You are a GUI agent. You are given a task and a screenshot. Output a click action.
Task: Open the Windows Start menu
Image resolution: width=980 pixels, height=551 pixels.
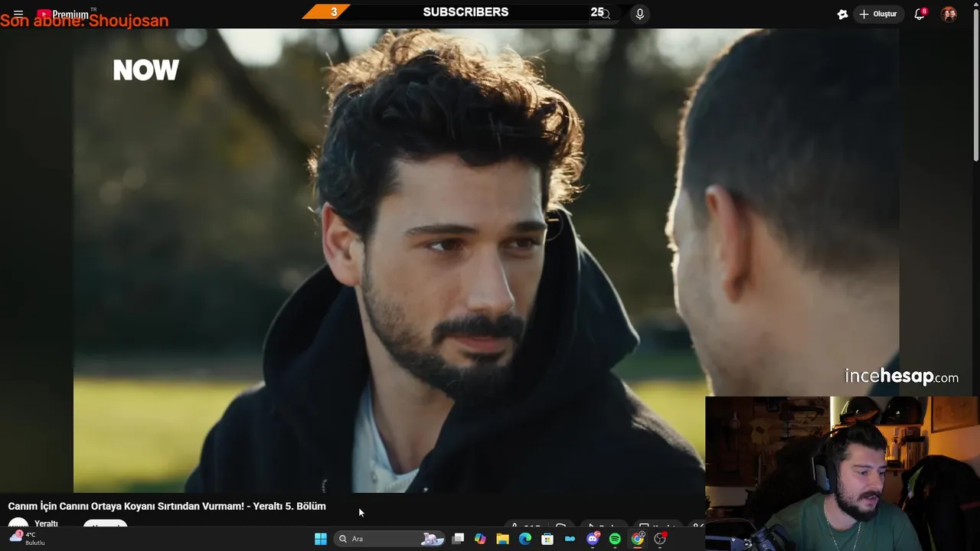point(321,539)
